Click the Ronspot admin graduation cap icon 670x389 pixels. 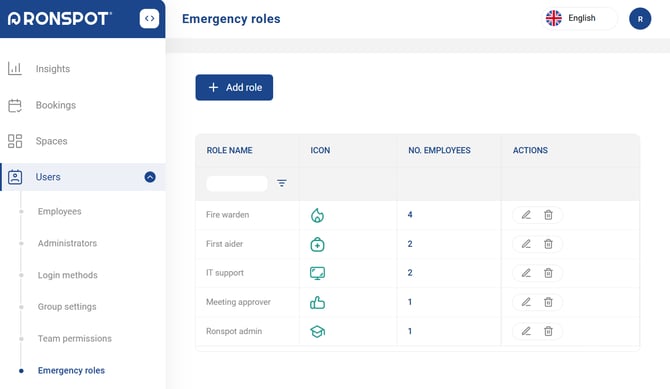pos(317,331)
